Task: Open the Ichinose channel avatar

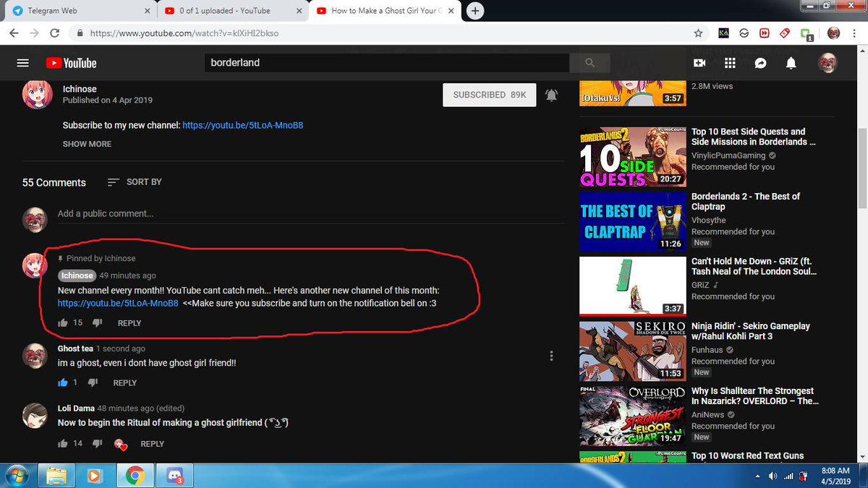Action: pos(37,95)
